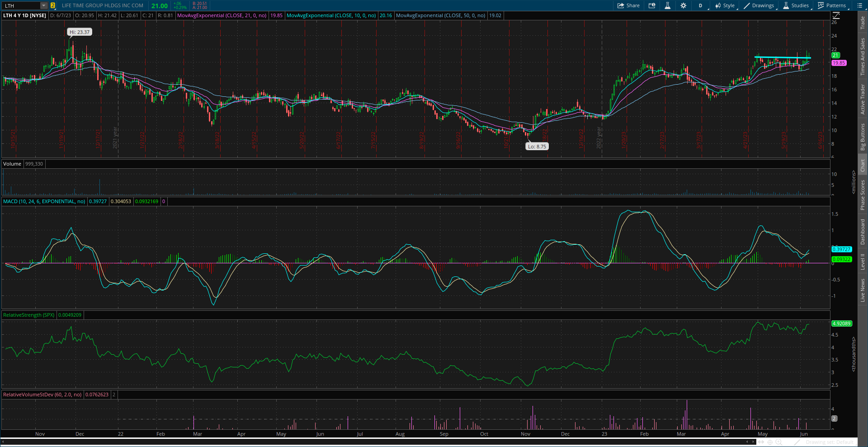Open chart settings gear icon
The width and height of the screenshot is (868, 447).
(683, 5)
